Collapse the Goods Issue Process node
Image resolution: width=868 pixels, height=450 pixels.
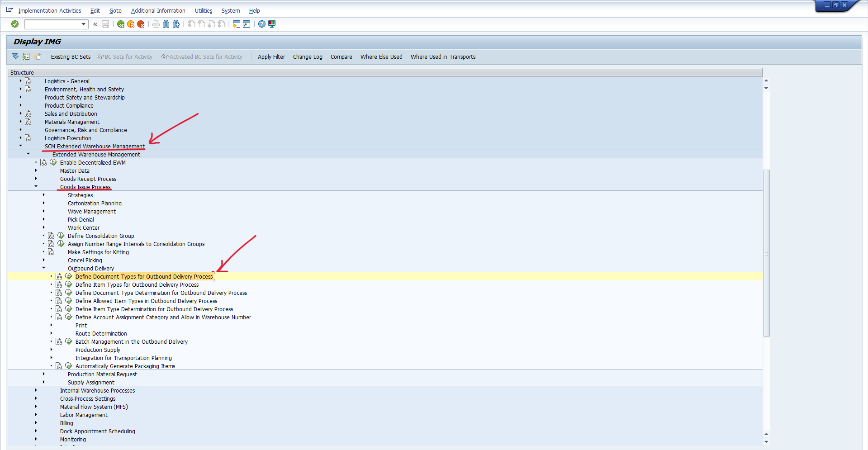click(x=36, y=186)
